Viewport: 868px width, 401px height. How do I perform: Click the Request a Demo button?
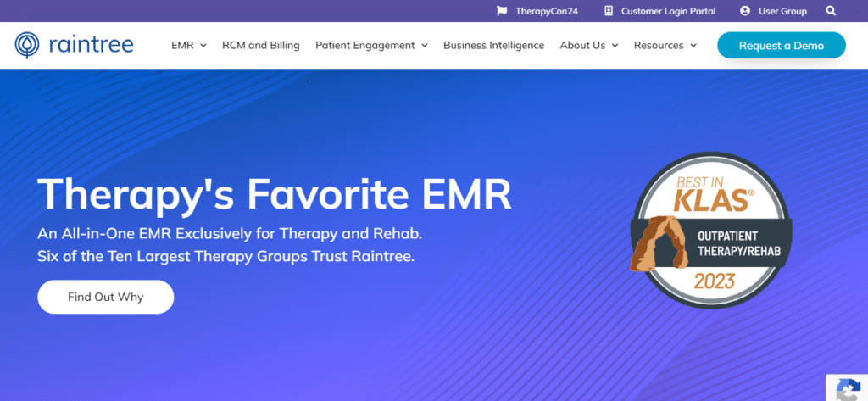click(781, 46)
